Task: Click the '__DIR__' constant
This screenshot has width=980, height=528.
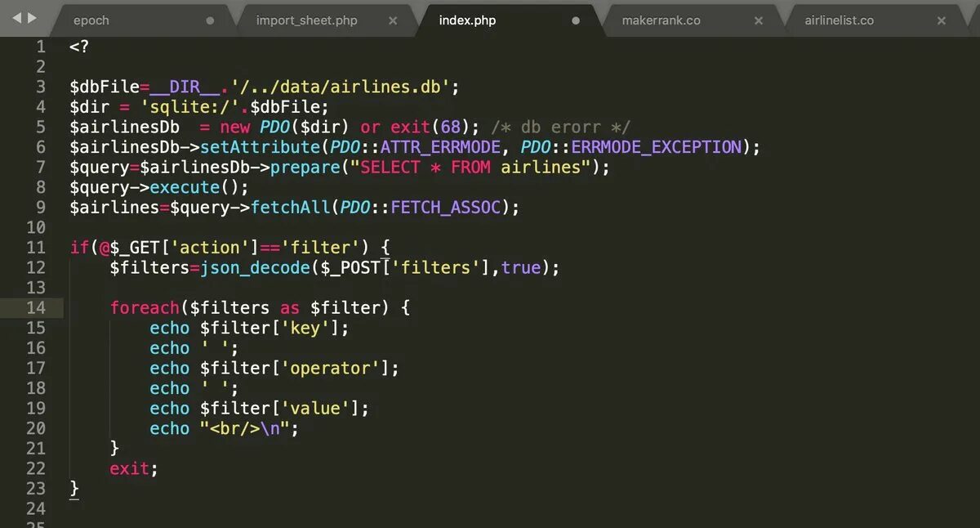Action: pos(185,87)
